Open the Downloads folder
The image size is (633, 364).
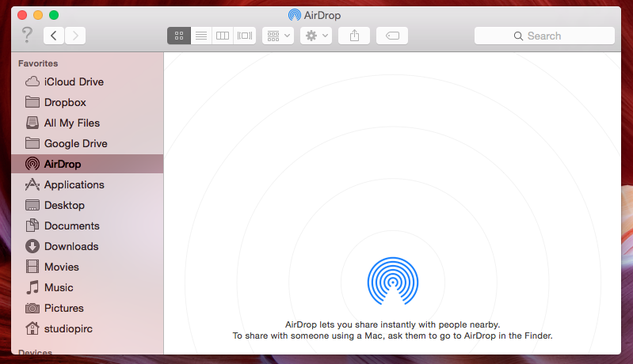pyautogui.click(x=87, y=246)
